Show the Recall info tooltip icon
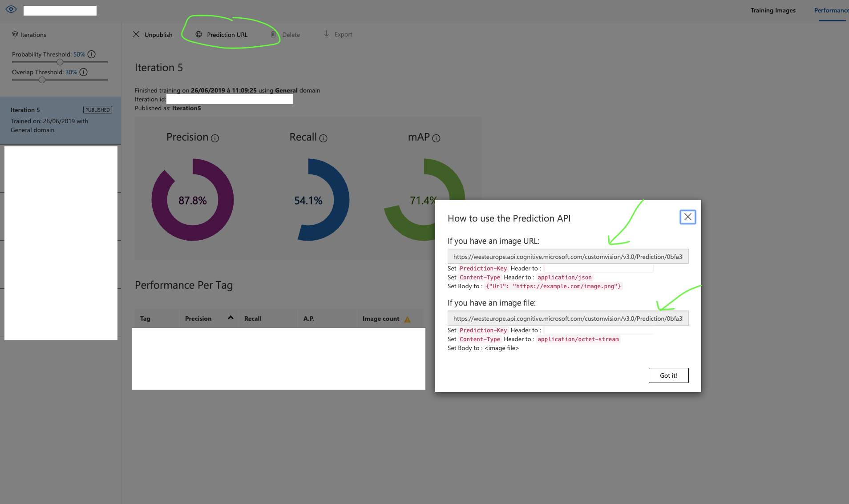849x504 pixels. [x=323, y=138]
